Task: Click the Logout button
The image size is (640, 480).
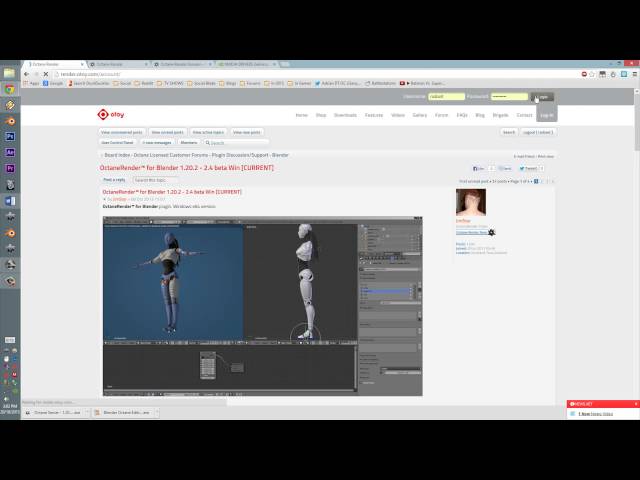Action: pos(538,132)
